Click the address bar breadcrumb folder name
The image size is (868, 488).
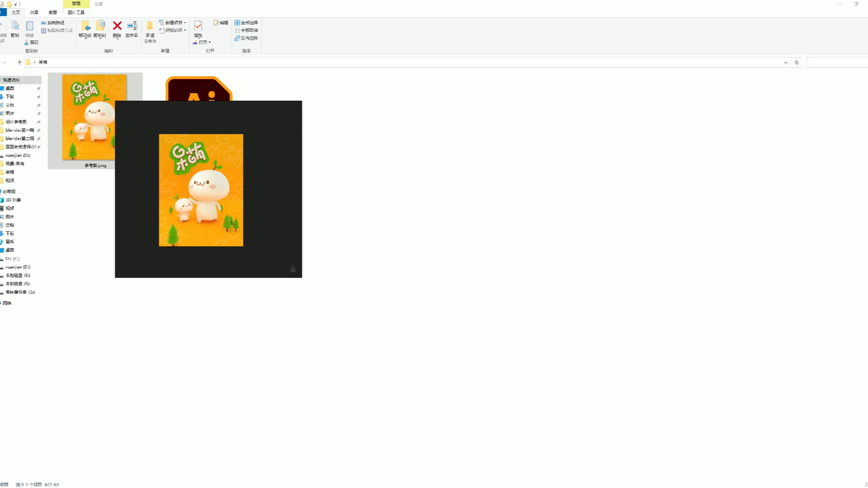[x=43, y=62]
